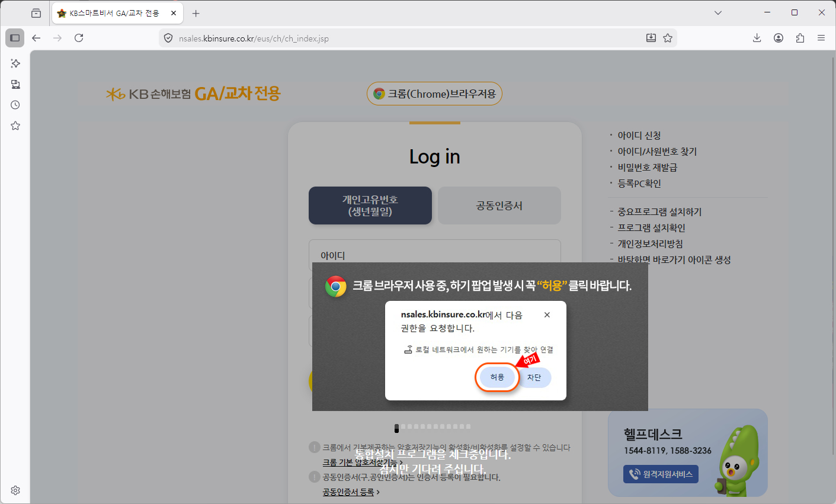Toggle the browser sidebar panel button
836x504 pixels.
[15, 38]
